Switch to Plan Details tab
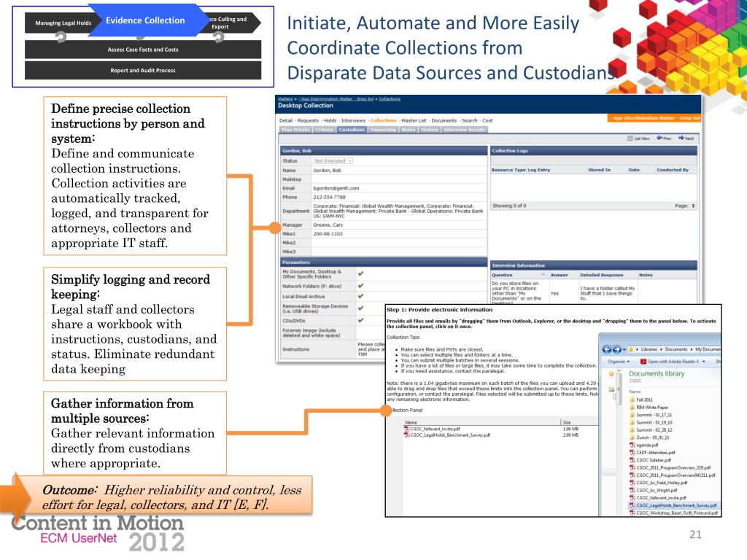The image size is (747, 560). pos(295,130)
